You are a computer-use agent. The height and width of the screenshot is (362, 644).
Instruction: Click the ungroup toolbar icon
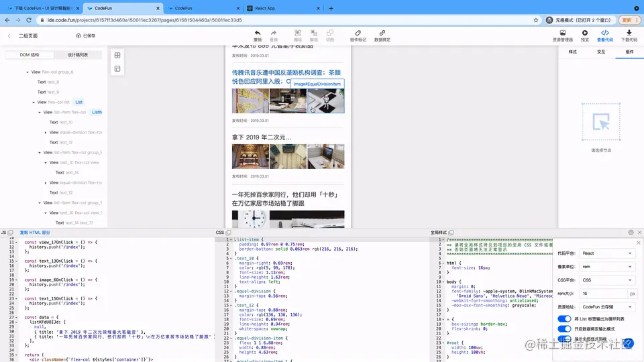tap(314, 34)
